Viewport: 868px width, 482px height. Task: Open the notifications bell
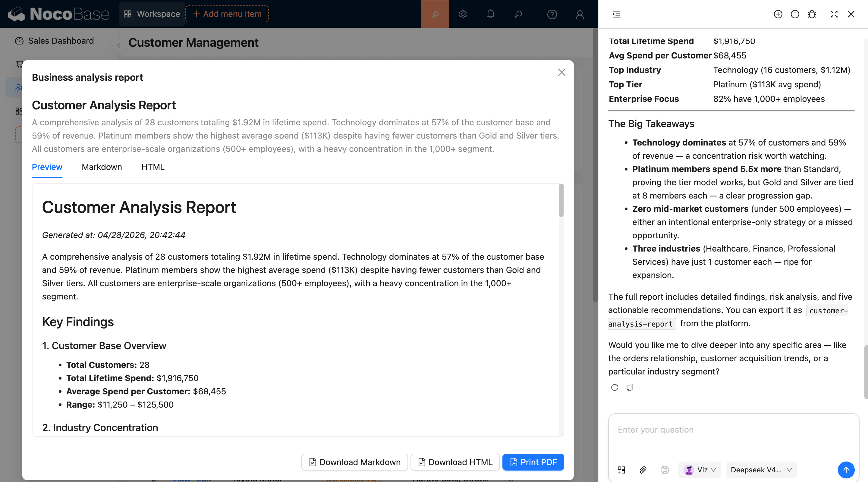490,14
